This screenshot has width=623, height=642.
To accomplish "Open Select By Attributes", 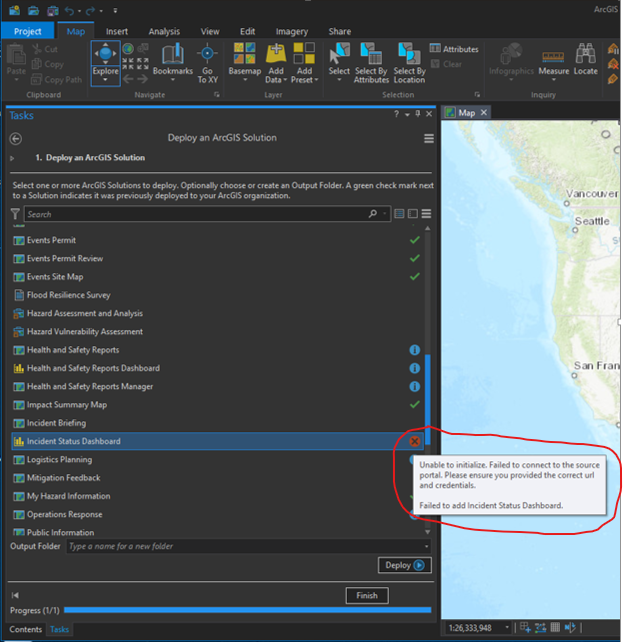I will [371, 63].
